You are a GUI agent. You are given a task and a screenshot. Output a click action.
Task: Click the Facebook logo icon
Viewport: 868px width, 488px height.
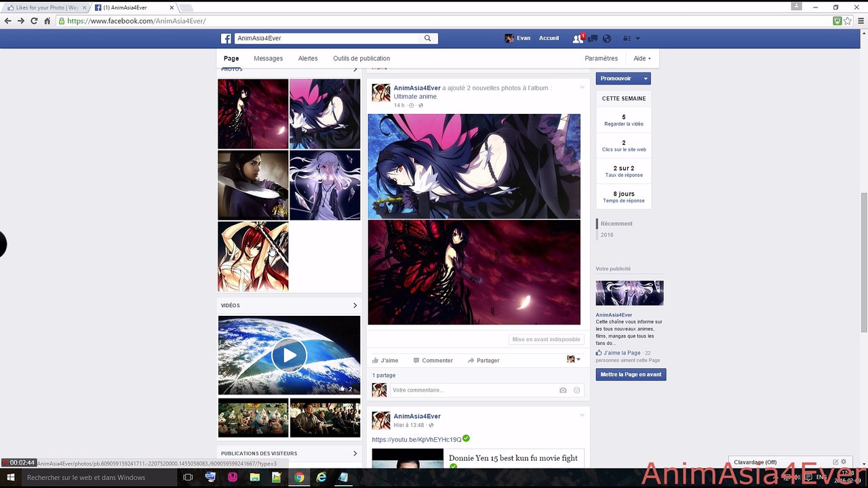coord(226,39)
